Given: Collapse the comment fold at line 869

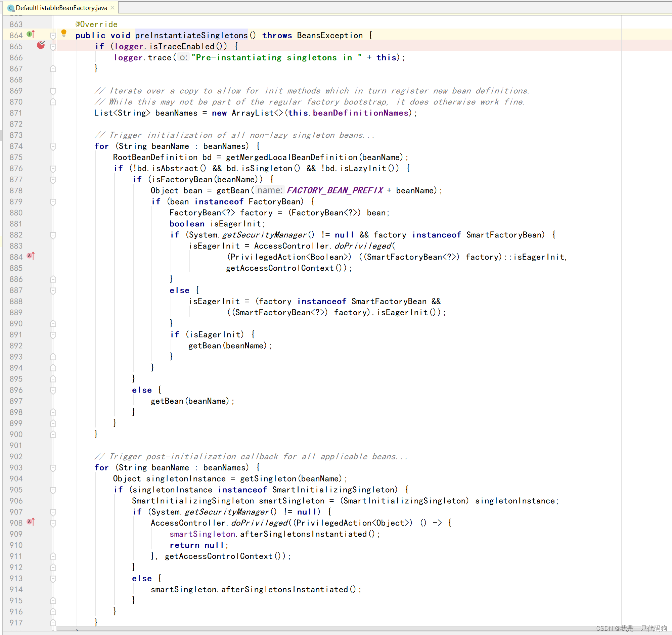Looking at the screenshot, I should (53, 91).
